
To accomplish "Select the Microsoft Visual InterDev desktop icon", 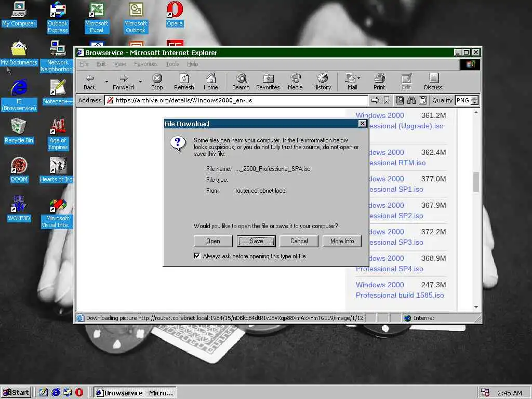I will (57, 212).
